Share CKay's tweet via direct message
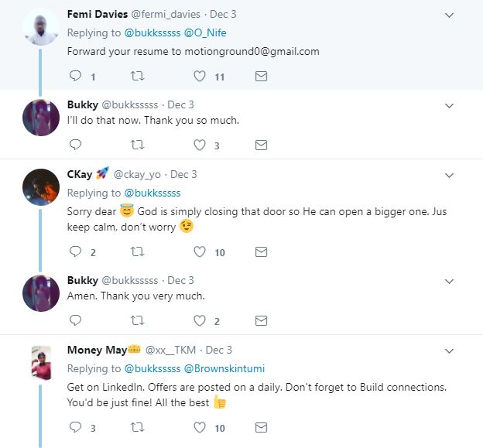 point(262,251)
